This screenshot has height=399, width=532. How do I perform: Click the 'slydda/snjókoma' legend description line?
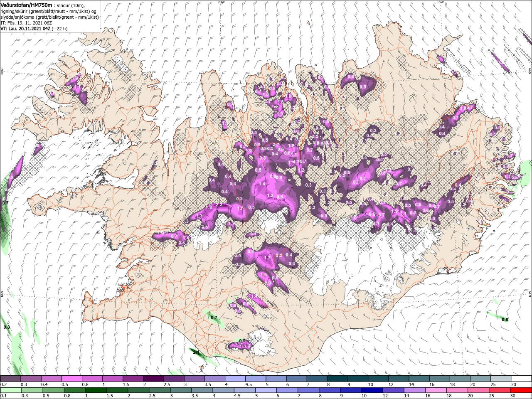pyautogui.click(x=49, y=17)
